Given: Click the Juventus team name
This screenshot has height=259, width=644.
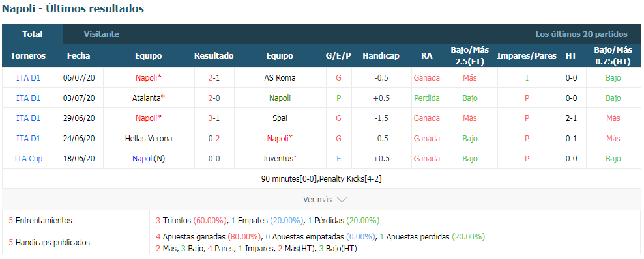Looking at the screenshot, I should coord(278,159).
